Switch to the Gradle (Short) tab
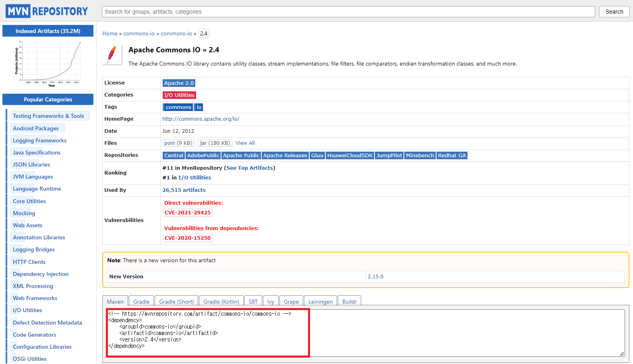The width and height of the screenshot is (633, 364). click(176, 301)
